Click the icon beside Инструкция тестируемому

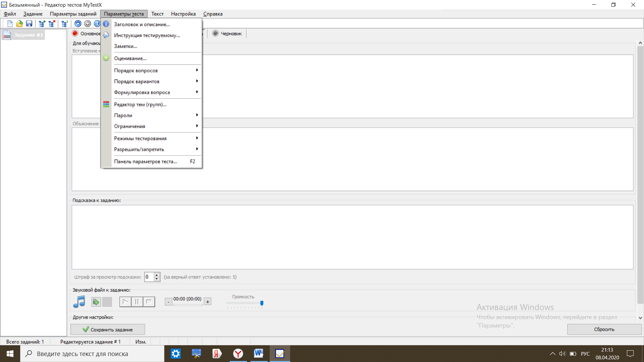[106, 35]
